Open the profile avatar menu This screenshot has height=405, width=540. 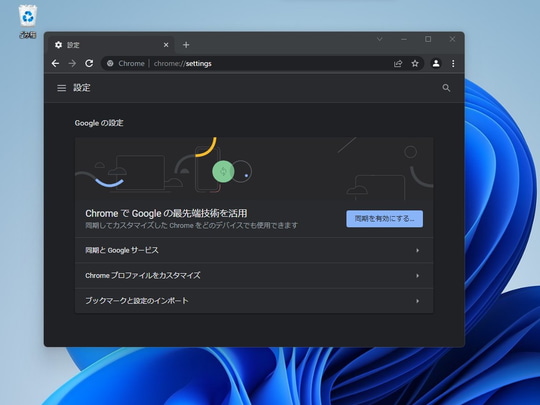pos(436,63)
